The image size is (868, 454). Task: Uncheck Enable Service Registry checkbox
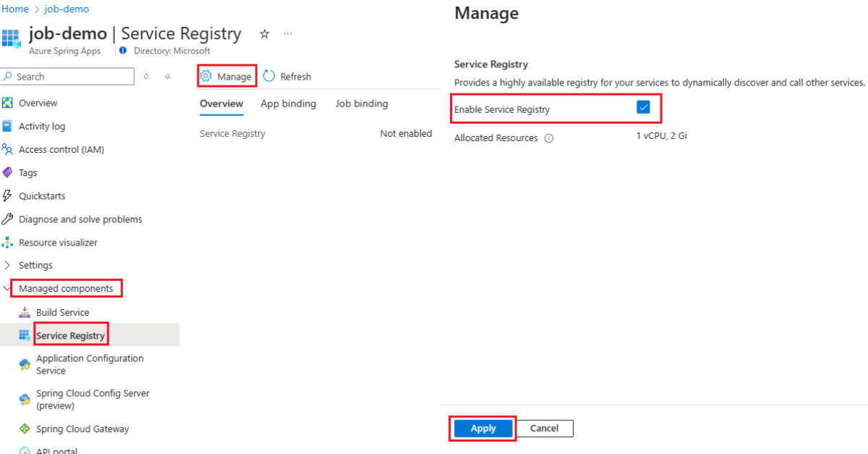[x=643, y=108]
